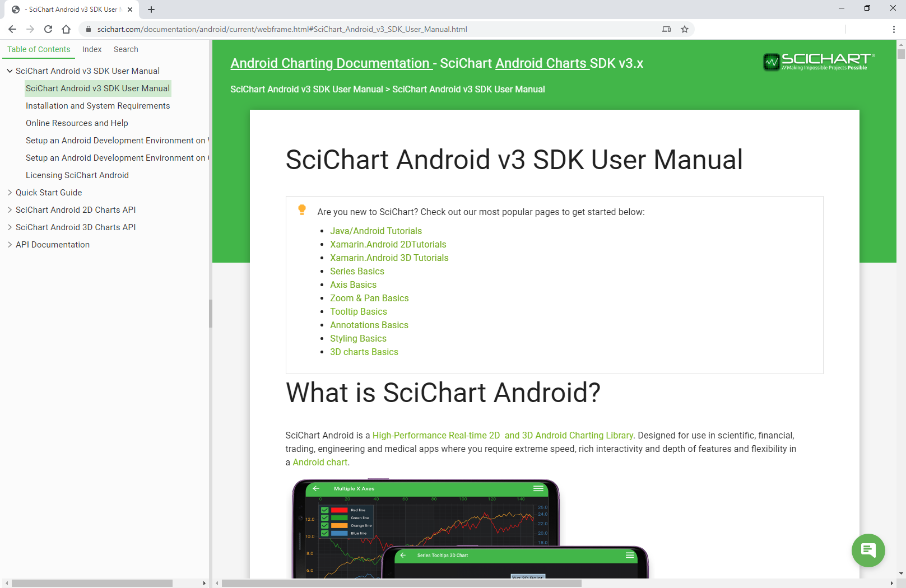Click the main content horizontal scrollbar
This screenshot has height=588, width=906.
402,583
